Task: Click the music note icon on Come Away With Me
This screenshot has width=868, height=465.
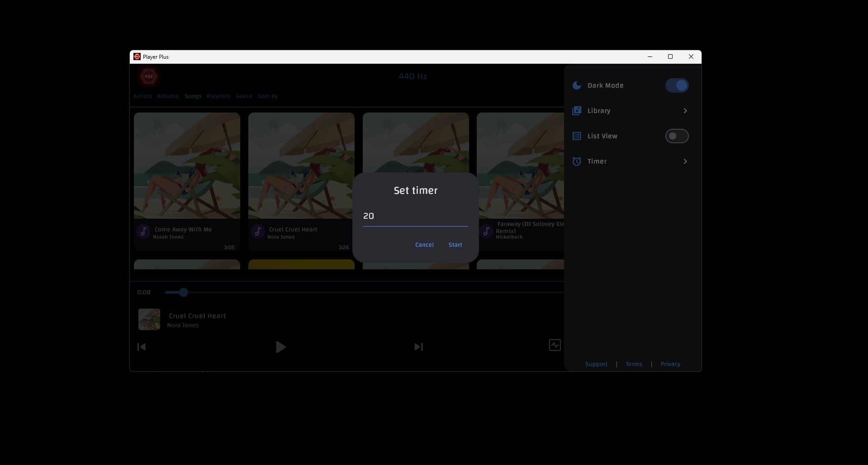Action: pyautogui.click(x=142, y=231)
